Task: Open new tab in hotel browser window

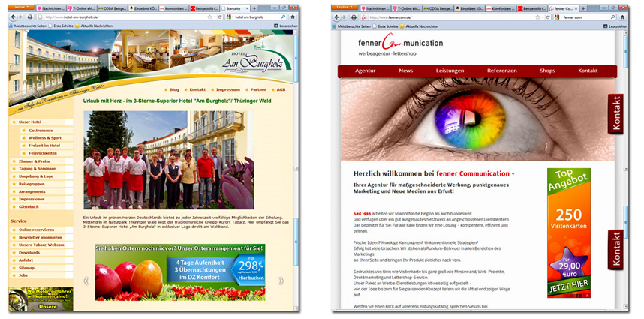Action: tap(254, 8)
